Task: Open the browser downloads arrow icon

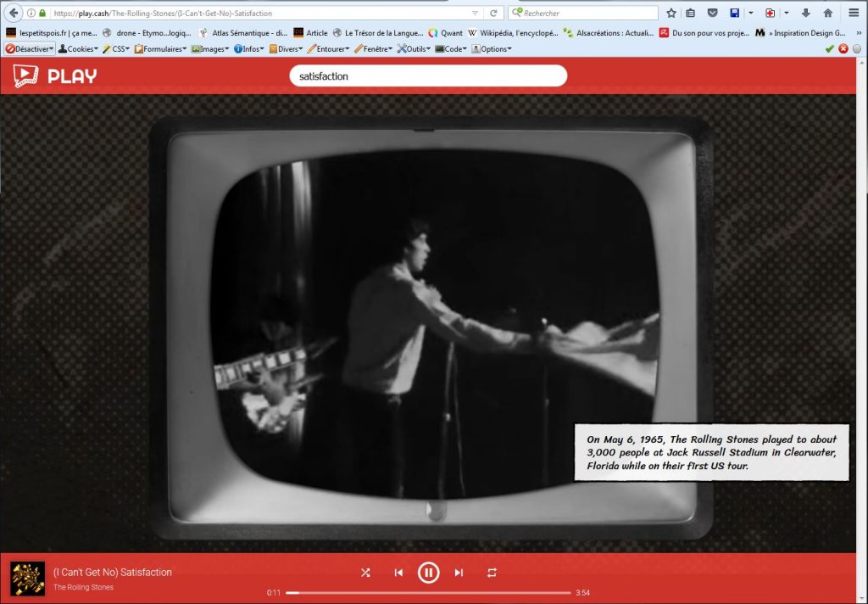Action: click(805, 14)
